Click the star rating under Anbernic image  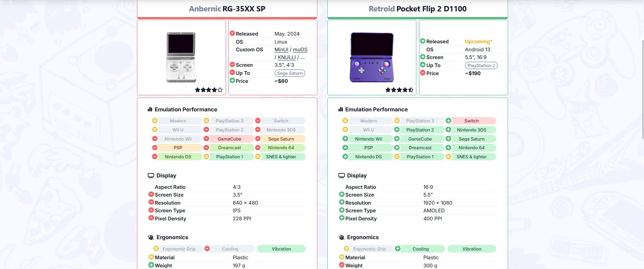point(209,90)
